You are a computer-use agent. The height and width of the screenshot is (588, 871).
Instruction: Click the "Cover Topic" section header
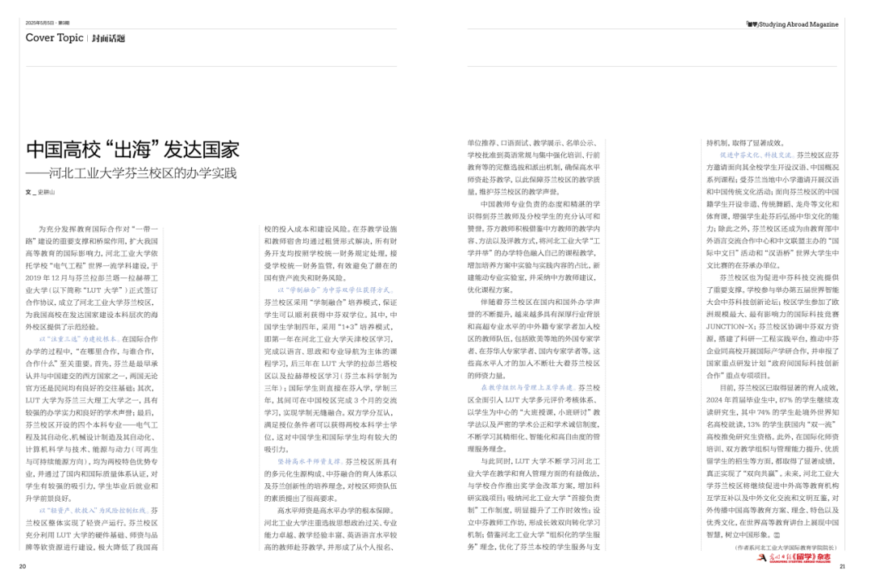55,38
